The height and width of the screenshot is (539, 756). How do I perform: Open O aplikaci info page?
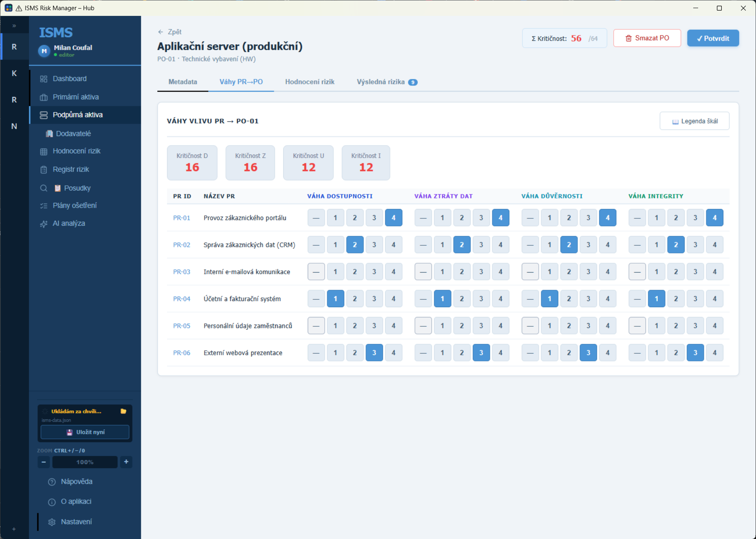pyautogui.click(x=85, y=502)
